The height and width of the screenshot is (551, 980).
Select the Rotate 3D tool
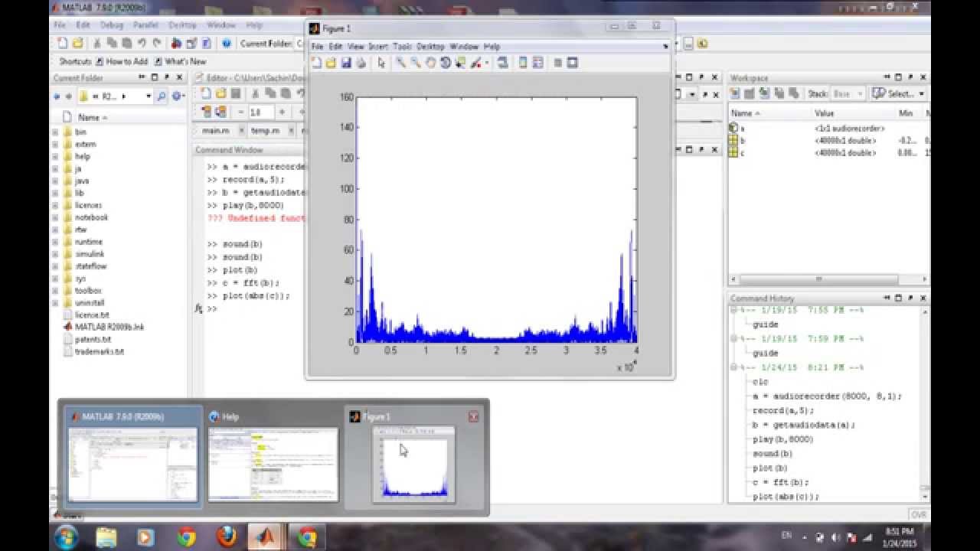coord(445,63)
